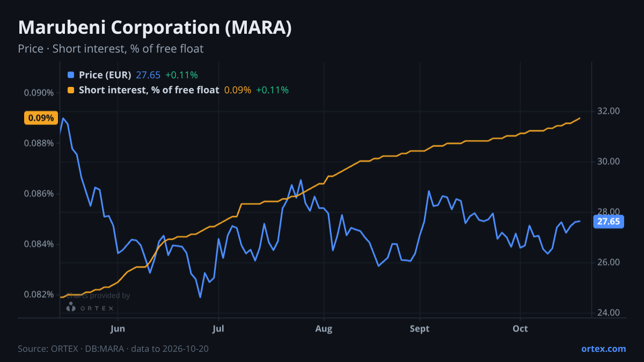
Task: Click the 0.088% left axis label
Action: pyautogui.click(x=39, y=143)
